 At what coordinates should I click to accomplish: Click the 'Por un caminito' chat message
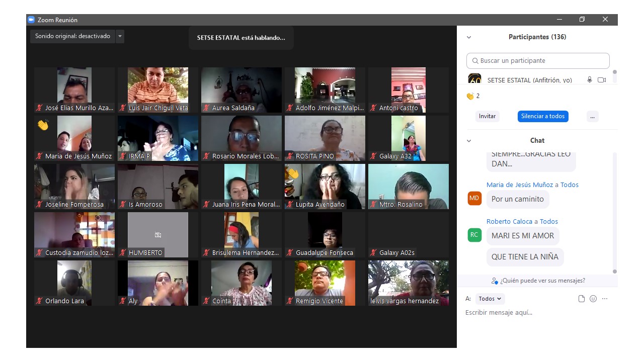click(x=518, y=199)
